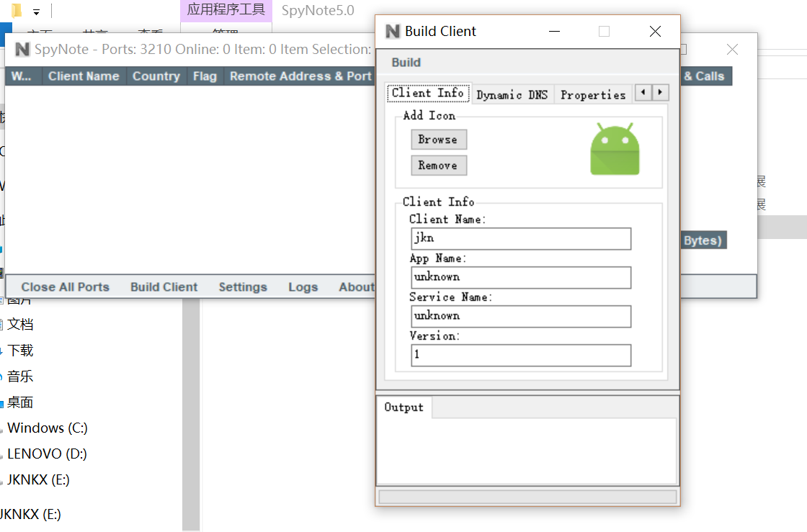Select 桌面 in Explorer navigation pane
Screen dimensions: 807x532
tap(20, 402)
